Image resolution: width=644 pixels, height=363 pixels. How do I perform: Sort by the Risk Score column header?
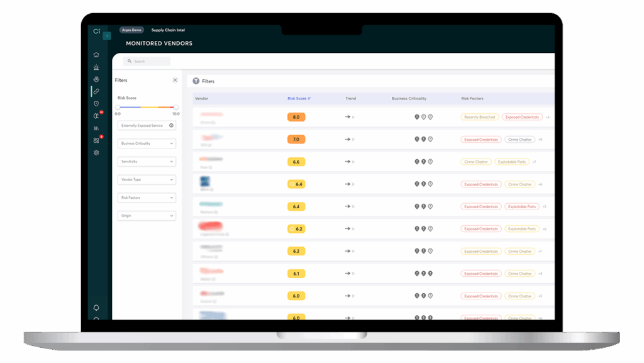[297, 99]
